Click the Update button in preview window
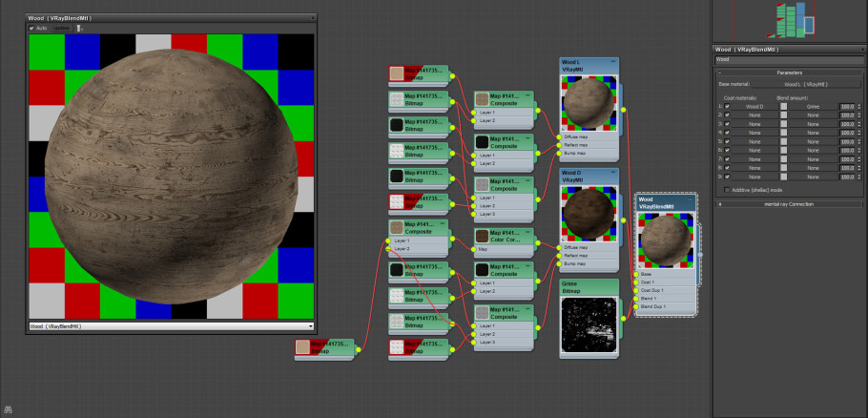This screenshot has height=418, width=868. pyautogui.click(x=61, y=28)
